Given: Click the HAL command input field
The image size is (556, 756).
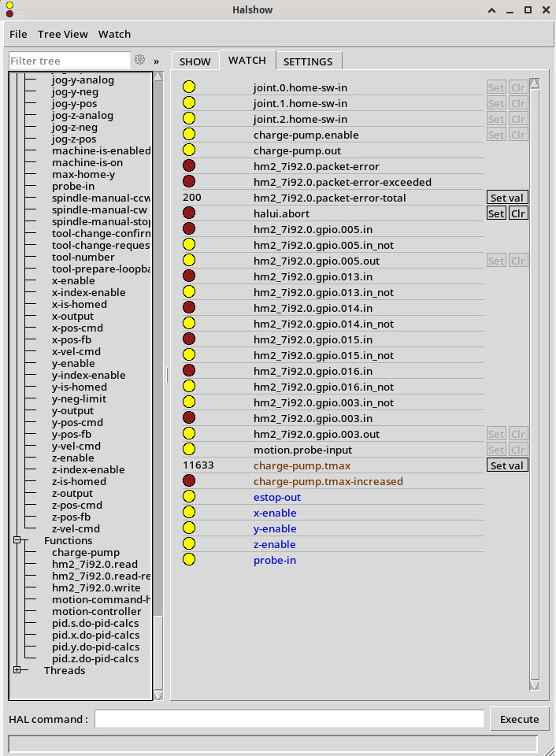Looking at the screenshot, I should pos(289,719).
